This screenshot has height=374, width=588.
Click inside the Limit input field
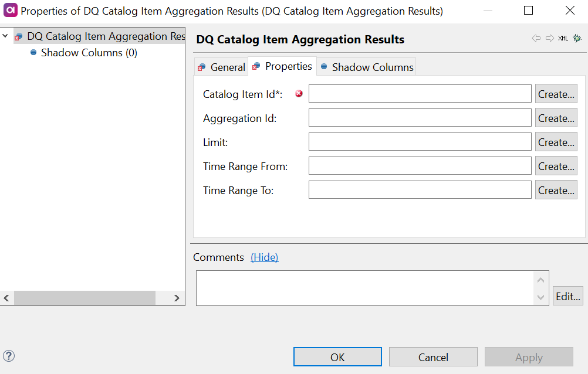point(420,141)
